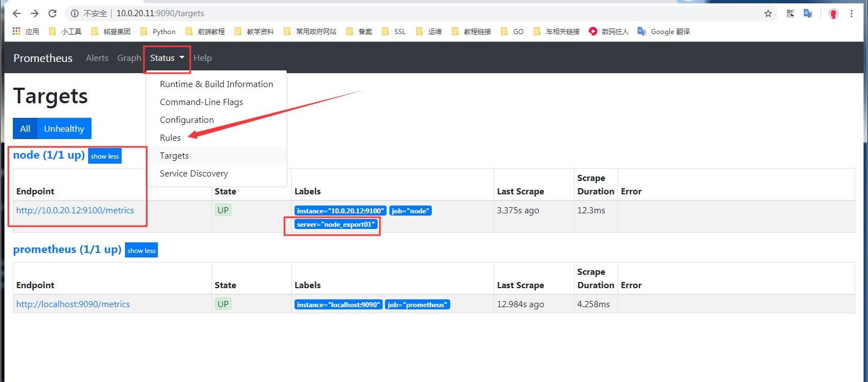Viewport: 868px width, 382px height.
Task: Reload the page with the refresh icon
Action: coord(52,13)
